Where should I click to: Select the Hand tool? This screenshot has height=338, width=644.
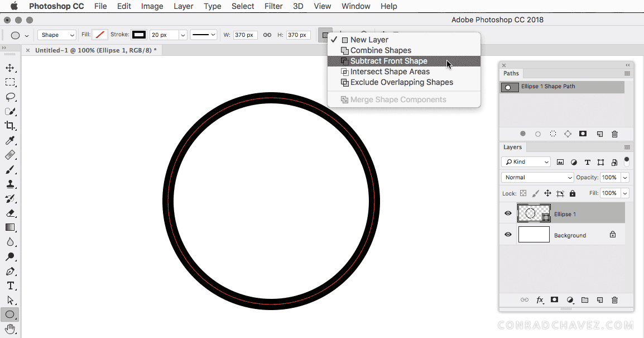[x=10, y=329]
